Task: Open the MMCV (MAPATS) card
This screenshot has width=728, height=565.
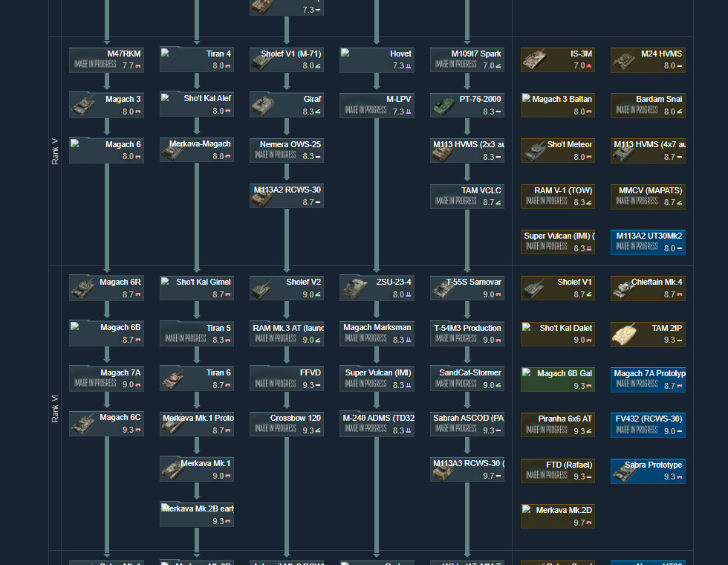Action: point(648,196)
